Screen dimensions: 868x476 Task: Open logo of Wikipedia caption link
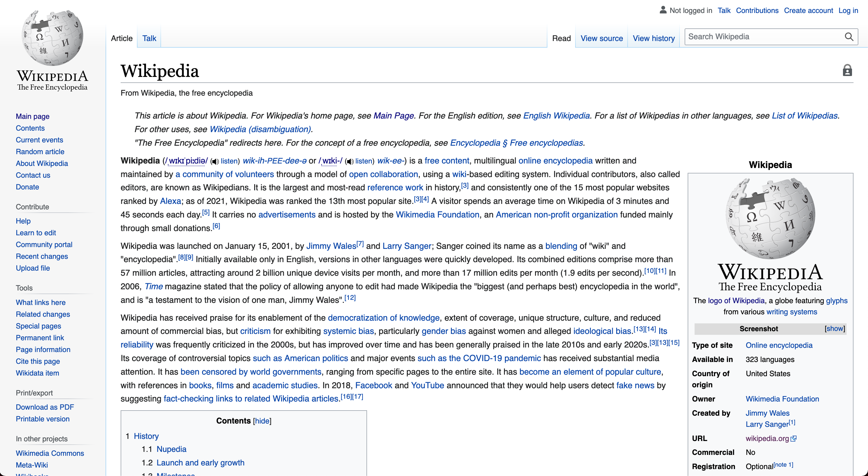pyautogui.click(x=736, y=301)
